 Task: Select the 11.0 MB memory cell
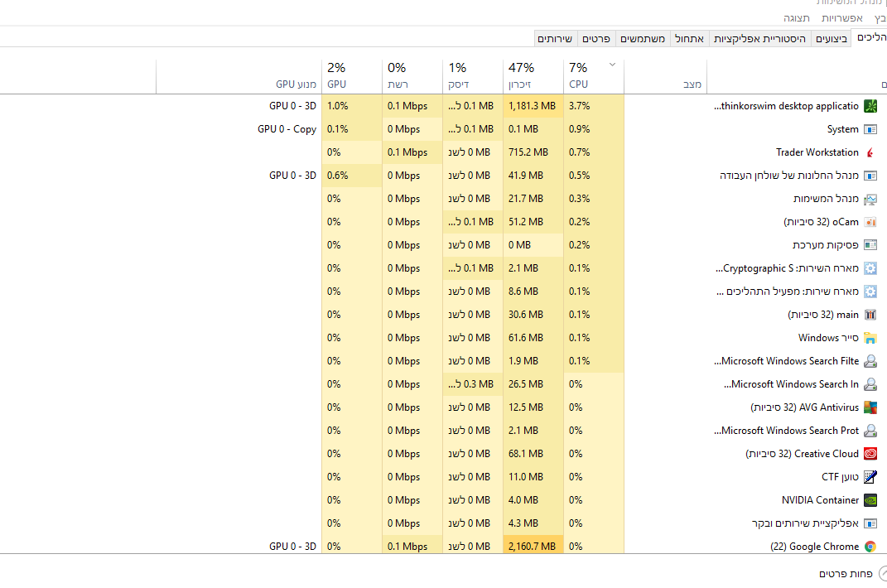point(533,477)
